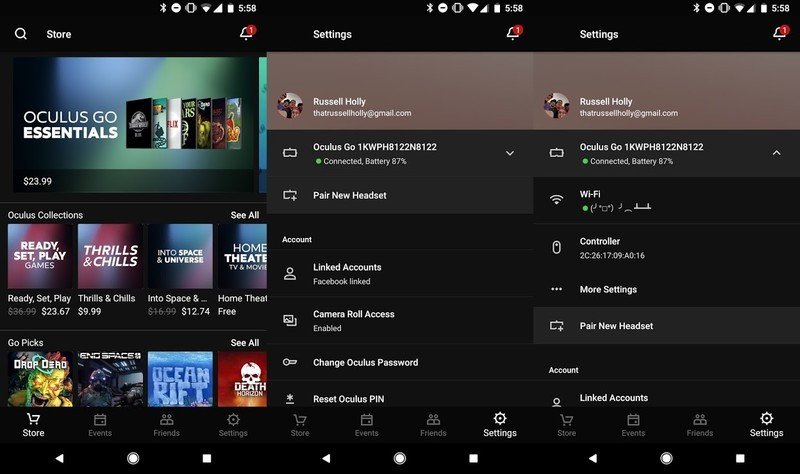
Task: Open Oculus Go Essentials banner
Action: pos(133,124)
